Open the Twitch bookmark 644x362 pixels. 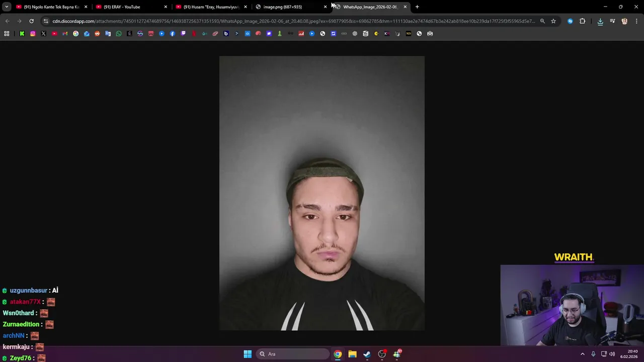[x=183, y=34]
